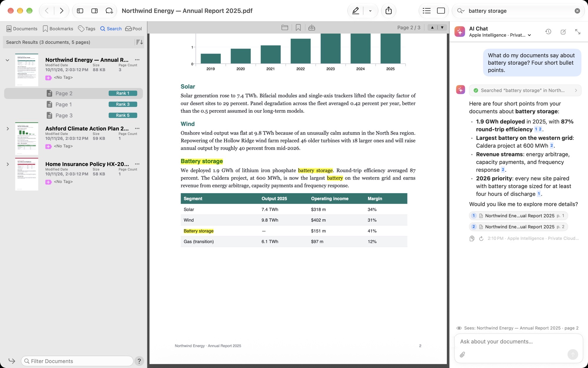Select the annotation pen tool
The image size is (588, 368).
tap(355, 11)
